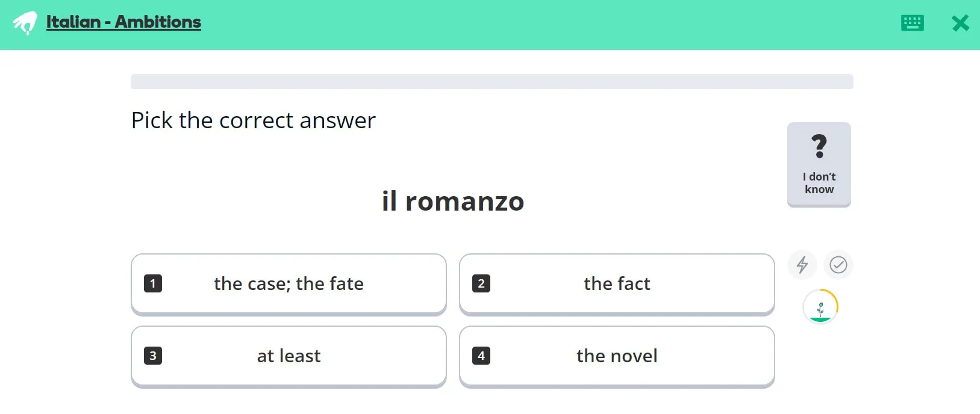Click the number 2 answer badge
This screenshot has height=414, width=980.
481,283
